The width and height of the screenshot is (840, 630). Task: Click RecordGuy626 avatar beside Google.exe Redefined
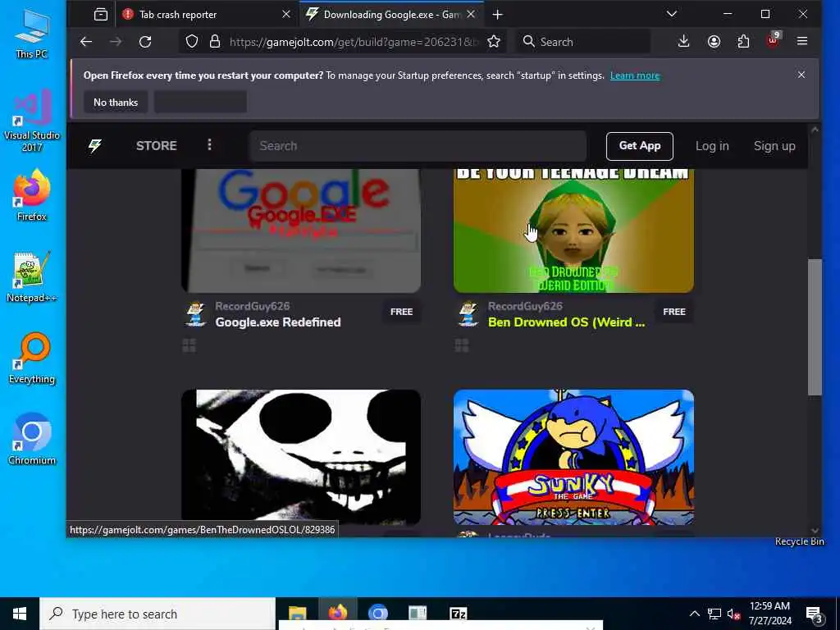tap(195, 313)
